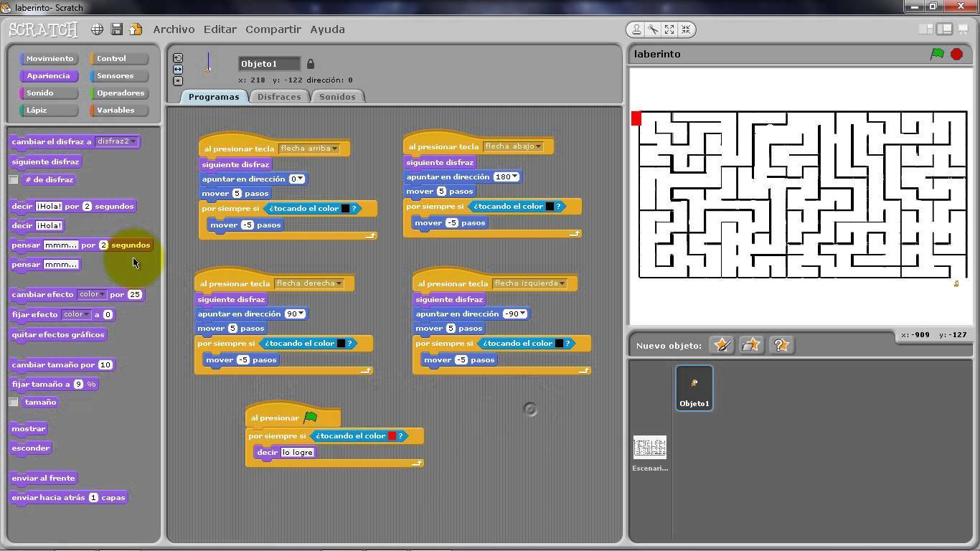Get a surprise sprite button

781,345
